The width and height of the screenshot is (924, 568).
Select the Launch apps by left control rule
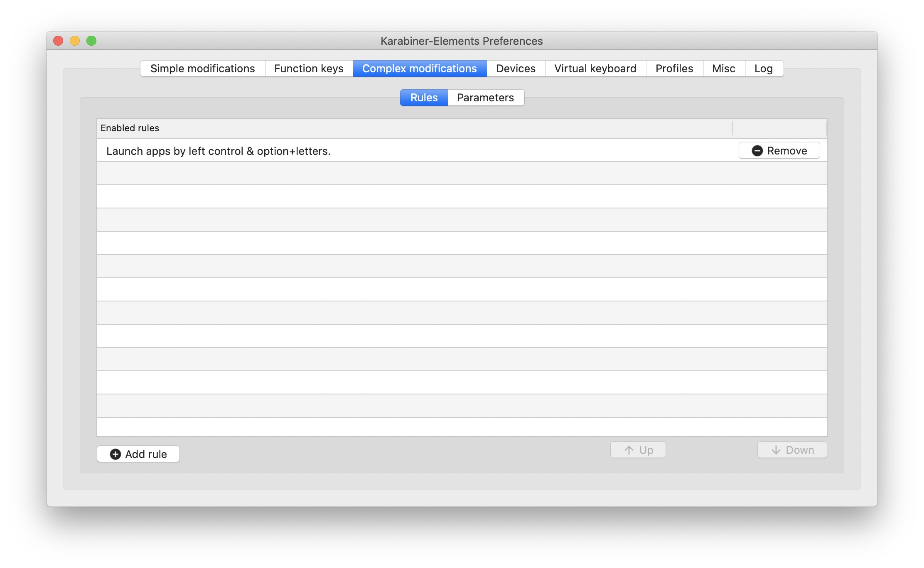pyautogui.click(x=219, y=151)
